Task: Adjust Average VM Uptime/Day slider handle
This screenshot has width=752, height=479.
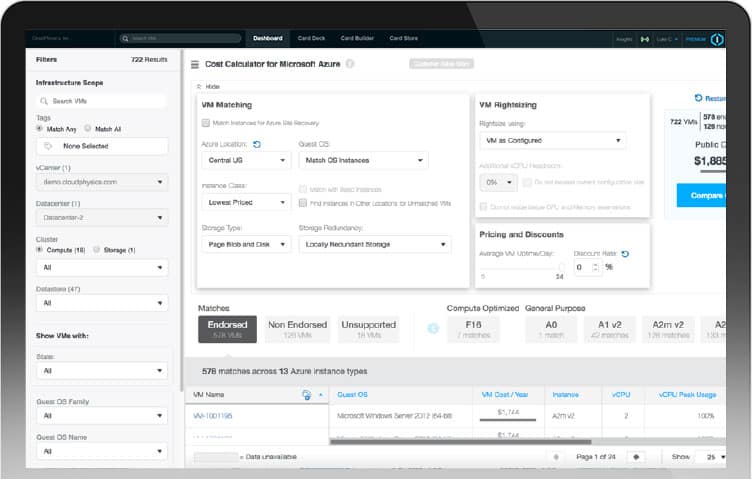Action: 562,267
